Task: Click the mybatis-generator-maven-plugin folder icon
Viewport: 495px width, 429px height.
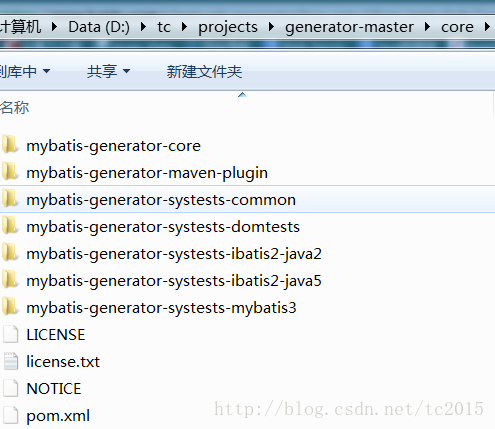Action: point(10,171)
